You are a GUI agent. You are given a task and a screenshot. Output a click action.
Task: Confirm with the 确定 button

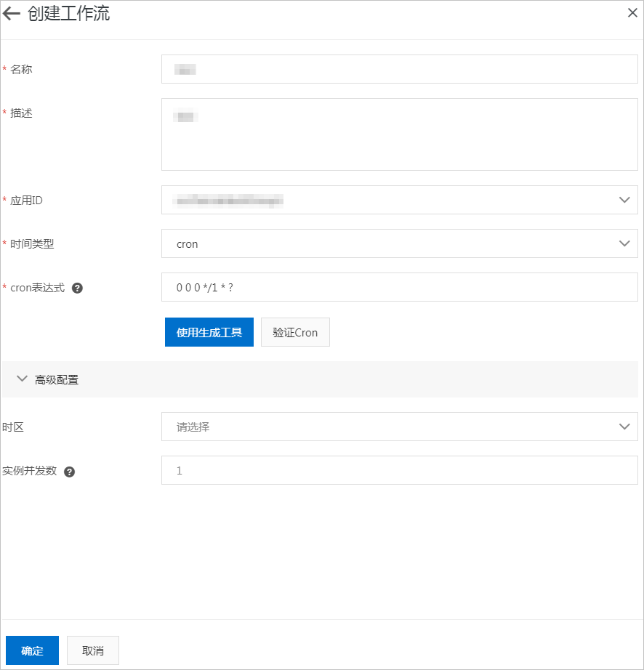[32, 650]
